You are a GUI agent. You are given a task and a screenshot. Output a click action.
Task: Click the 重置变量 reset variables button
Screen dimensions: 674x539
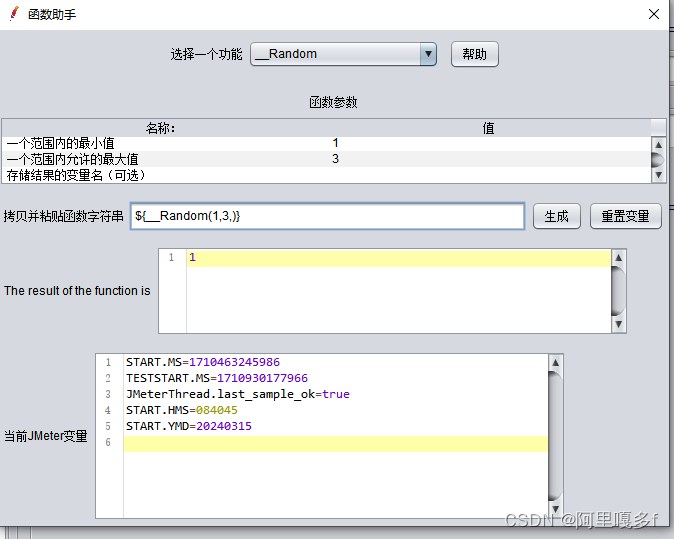(625, 216)
